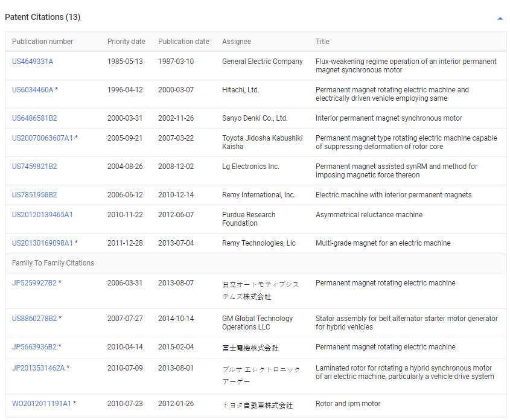This screenshot has width=510, height=420.
Task: Open patent link JP5259927B2
Action: (x=34, y=283)
